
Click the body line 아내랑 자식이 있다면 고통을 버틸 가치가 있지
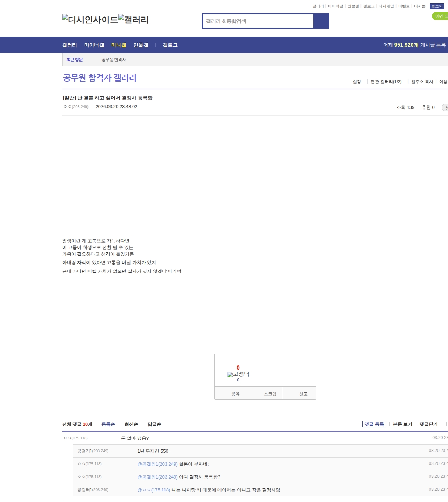coord(109,263)
